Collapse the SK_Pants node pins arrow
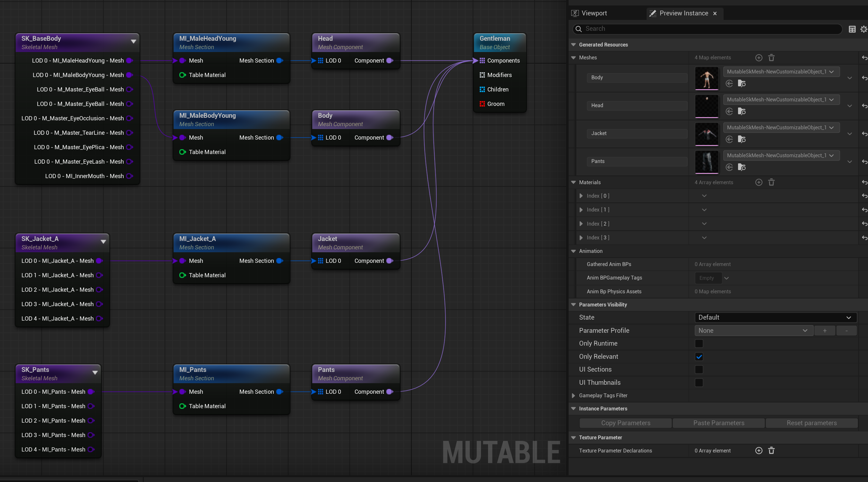This screenshot has height=482, width=868. (95, 373)
